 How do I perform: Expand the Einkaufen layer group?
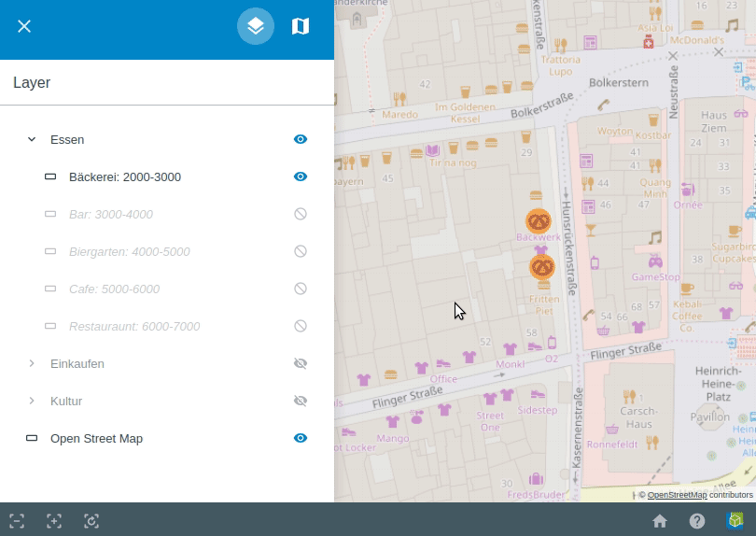click(x=32, y=363)
